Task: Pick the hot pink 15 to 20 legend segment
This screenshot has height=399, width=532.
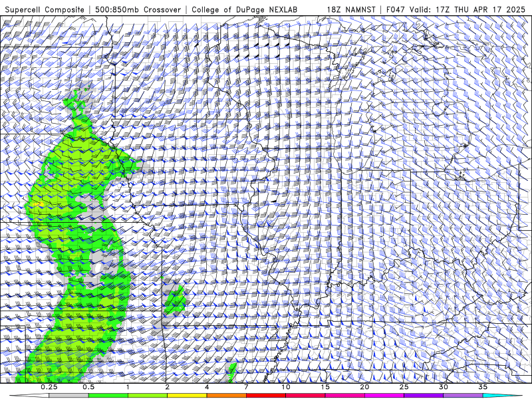Action: (344, 396)
